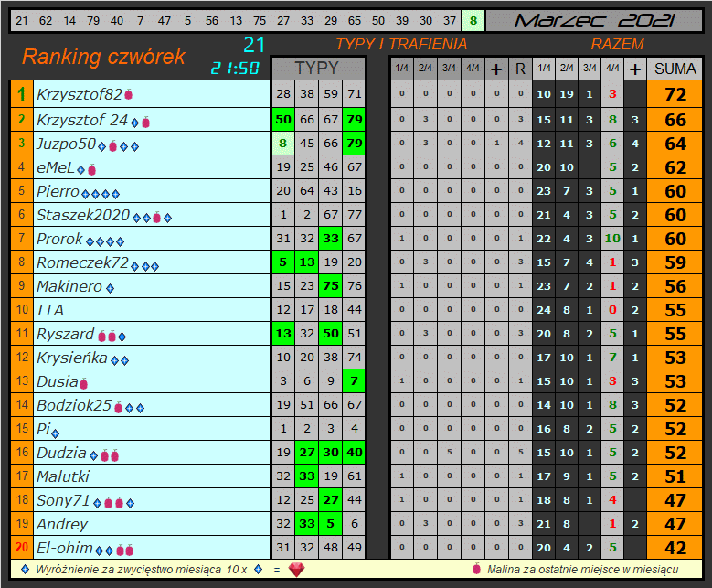The height and width of the screenshot is (588, 712).
Task: Click the red ruby gem in the legend
Action: tap(296, 570)
